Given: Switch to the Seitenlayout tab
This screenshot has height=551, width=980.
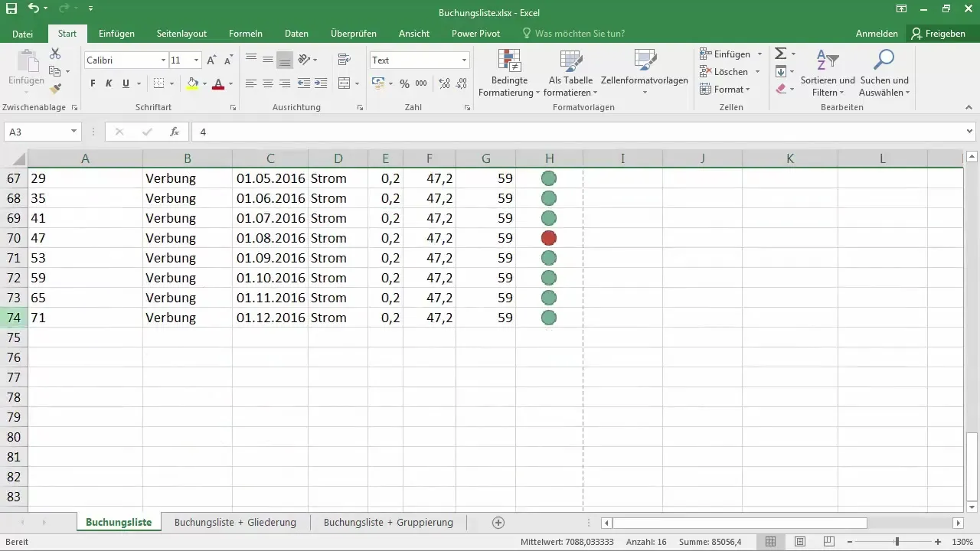Looking at the screenshot, I should coord(181,34).
